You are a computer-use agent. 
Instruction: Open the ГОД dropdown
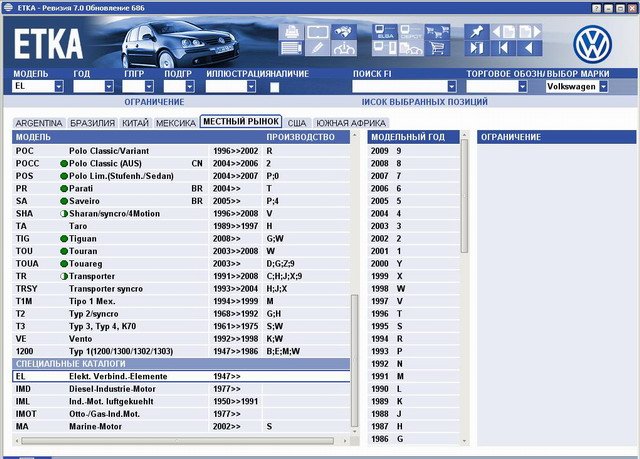click(109, 86)
